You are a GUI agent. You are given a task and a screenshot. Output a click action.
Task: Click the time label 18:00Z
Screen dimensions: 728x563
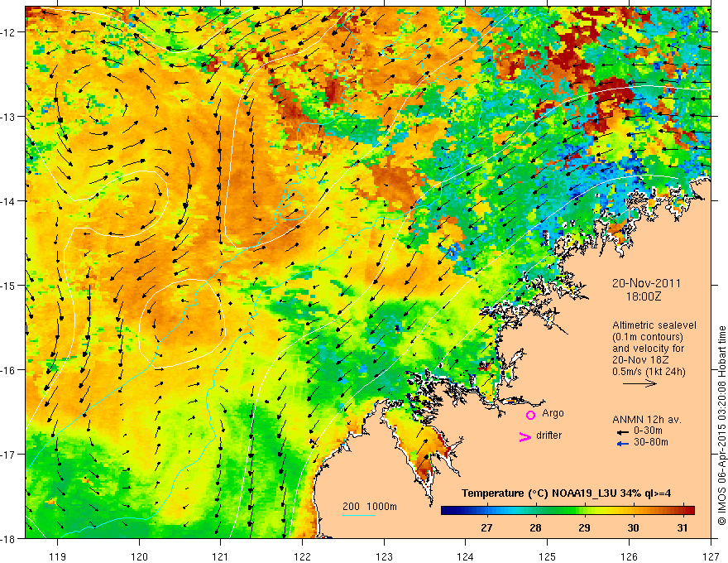(644, 296)
